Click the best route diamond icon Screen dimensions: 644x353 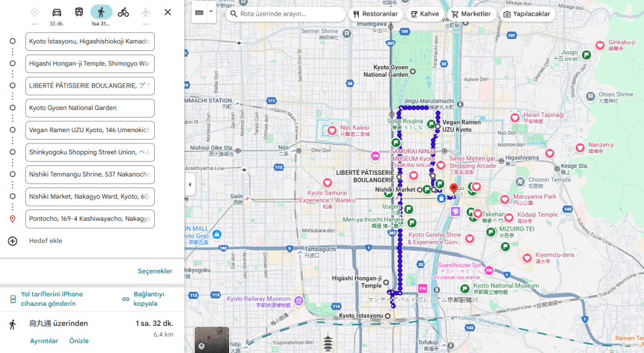point(35,13)
